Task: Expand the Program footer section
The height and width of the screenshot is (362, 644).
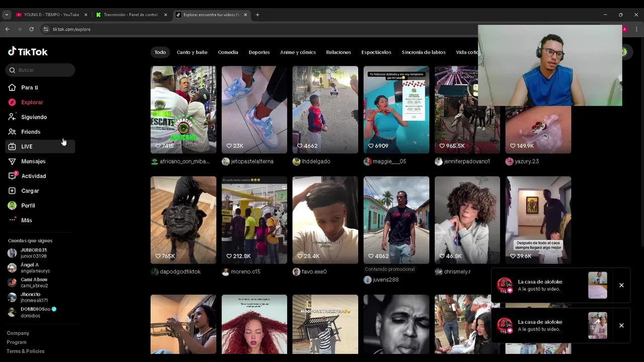Action: coord(17,342)
